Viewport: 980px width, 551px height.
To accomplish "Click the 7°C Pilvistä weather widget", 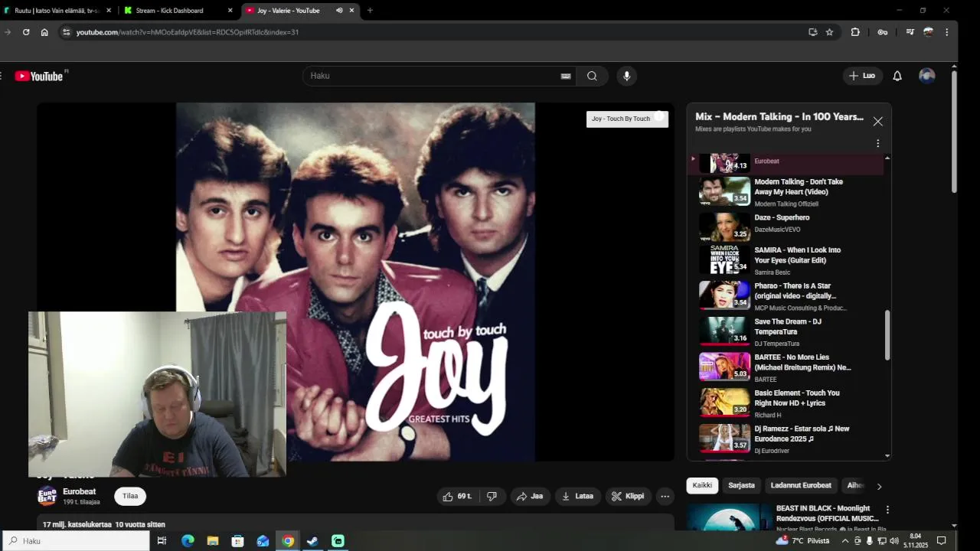I will coord(802,541).
